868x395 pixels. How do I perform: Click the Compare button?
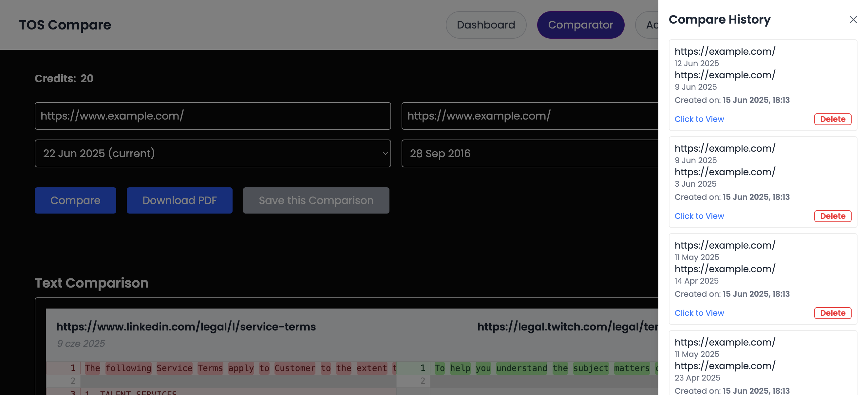pyautogui.click(x=75, y=200)
